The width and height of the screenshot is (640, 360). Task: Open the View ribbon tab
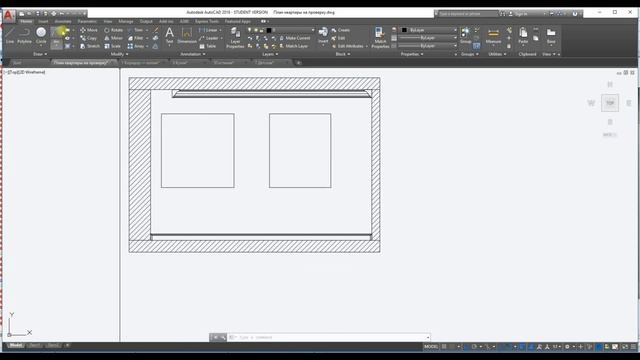pyautogui.click(x=108, y=21)
